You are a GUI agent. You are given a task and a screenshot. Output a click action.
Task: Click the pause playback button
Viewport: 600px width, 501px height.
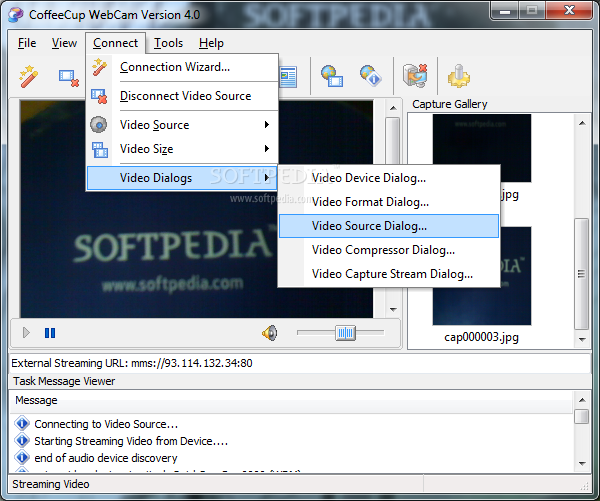(x=50, y=333)
